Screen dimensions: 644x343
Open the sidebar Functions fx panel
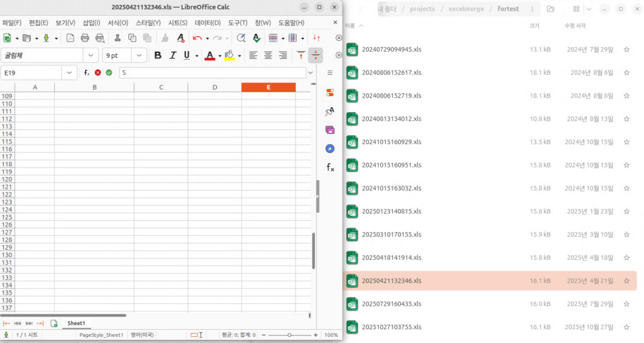330,167
